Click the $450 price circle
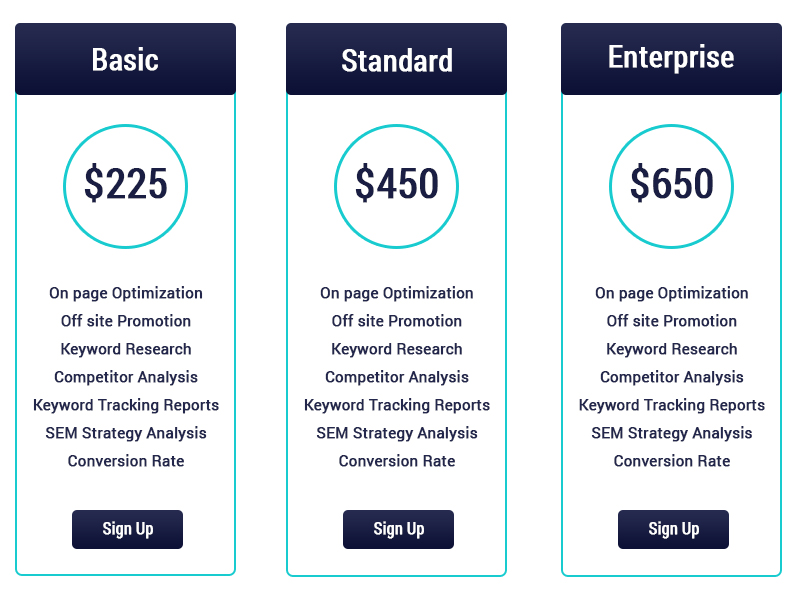This screenshot has width=797, height=594. click(x=396, y=186)
